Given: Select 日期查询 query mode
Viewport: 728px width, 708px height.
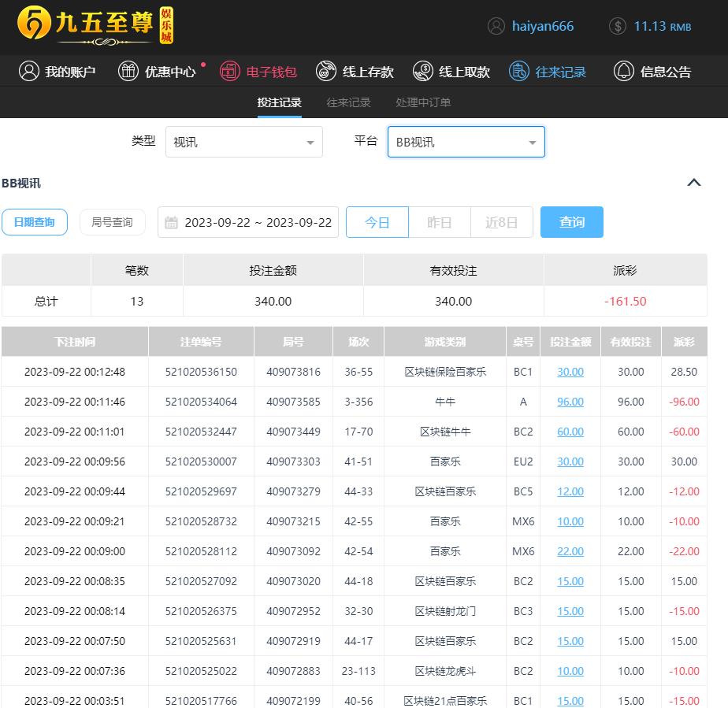Looking at the screenshot, I should (x=35, y=222).
